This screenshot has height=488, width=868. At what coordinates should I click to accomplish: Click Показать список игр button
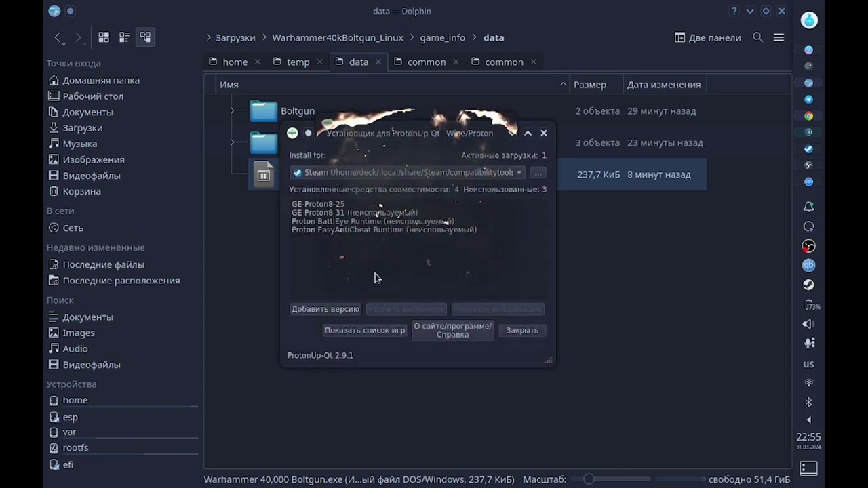pos(365,331)
